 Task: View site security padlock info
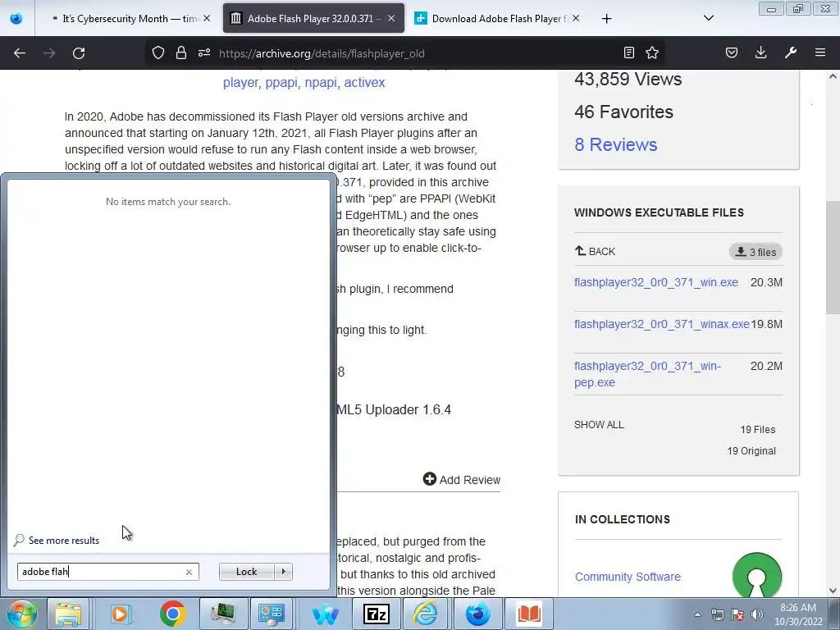click(181, 52)
